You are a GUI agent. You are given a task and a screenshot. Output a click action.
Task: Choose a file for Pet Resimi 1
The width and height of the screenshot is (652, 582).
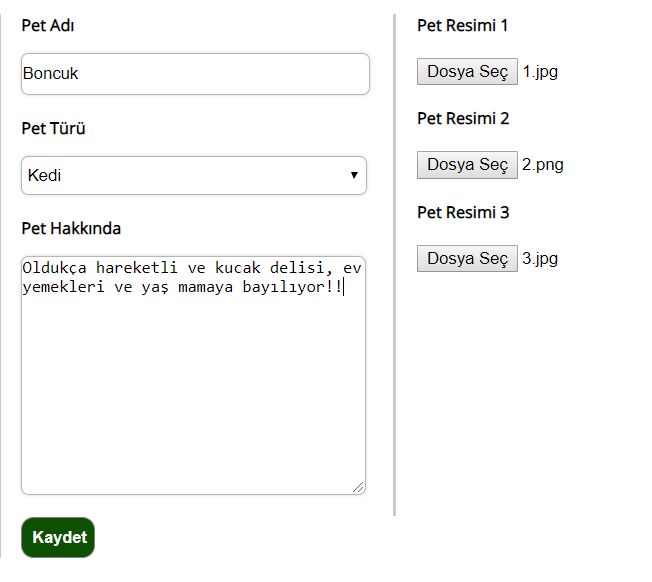click(x=467, y=72)
